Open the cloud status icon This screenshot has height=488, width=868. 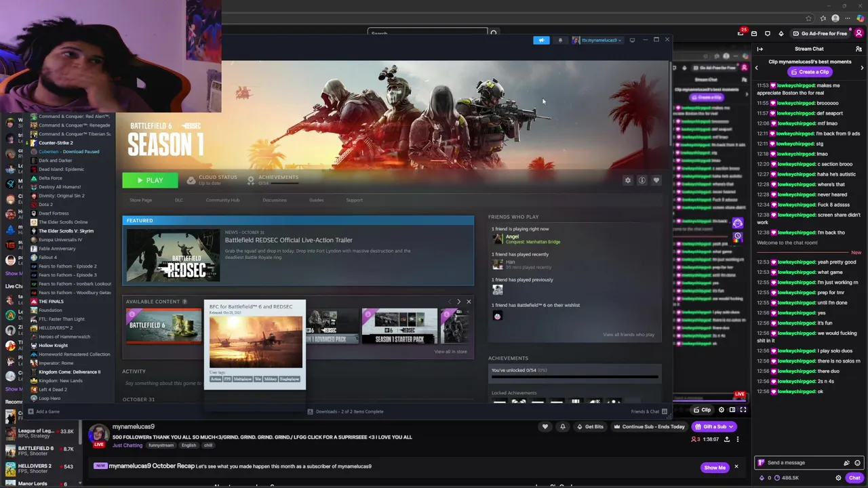pyautogui.click(x=191, y=180)
